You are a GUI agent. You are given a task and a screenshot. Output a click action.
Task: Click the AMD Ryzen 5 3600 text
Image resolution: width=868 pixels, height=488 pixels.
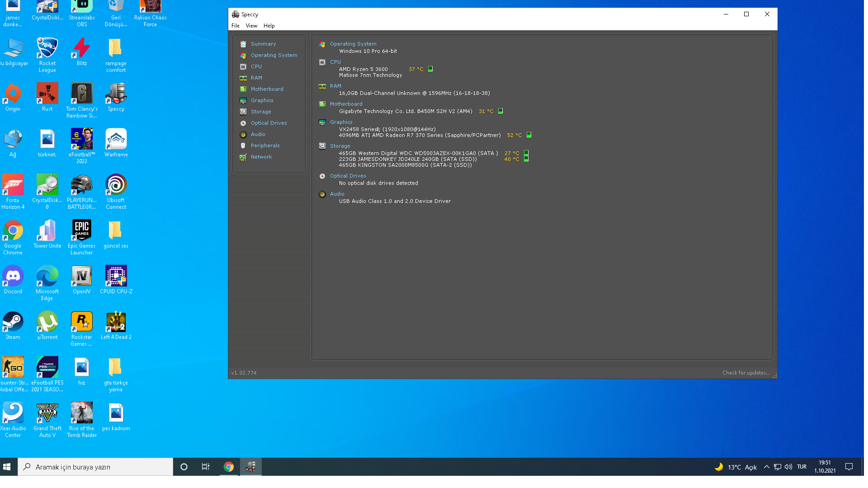click(363, 69)
